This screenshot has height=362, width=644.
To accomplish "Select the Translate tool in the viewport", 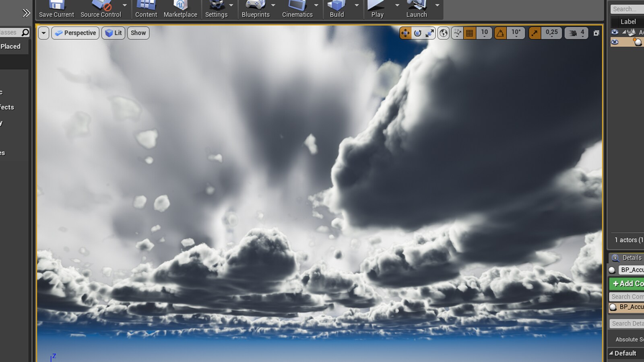I will 405,33.
